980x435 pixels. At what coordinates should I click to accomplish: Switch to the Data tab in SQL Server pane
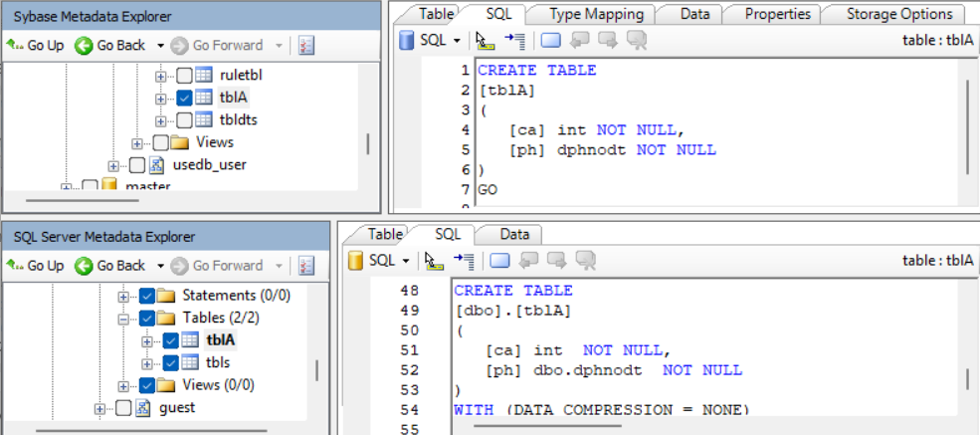tap(514, 234)
